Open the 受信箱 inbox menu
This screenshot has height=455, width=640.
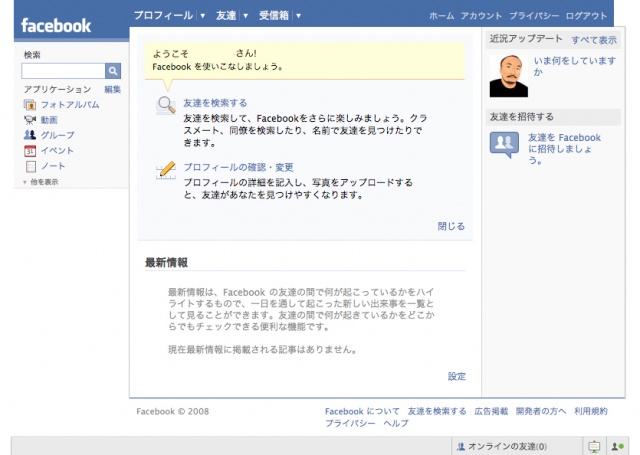(274, 16)
